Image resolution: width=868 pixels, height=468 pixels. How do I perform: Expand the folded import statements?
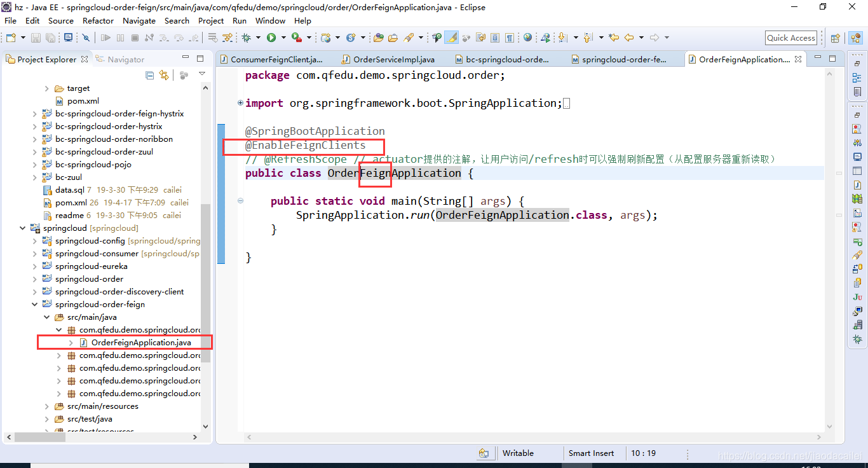[240, 102]
